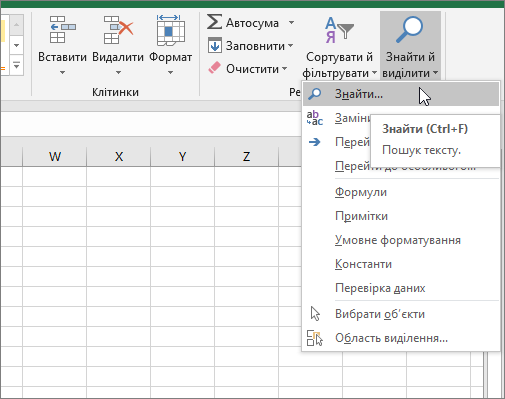
Task: Click the Вставити button label
Action: [x=62, y=57]
